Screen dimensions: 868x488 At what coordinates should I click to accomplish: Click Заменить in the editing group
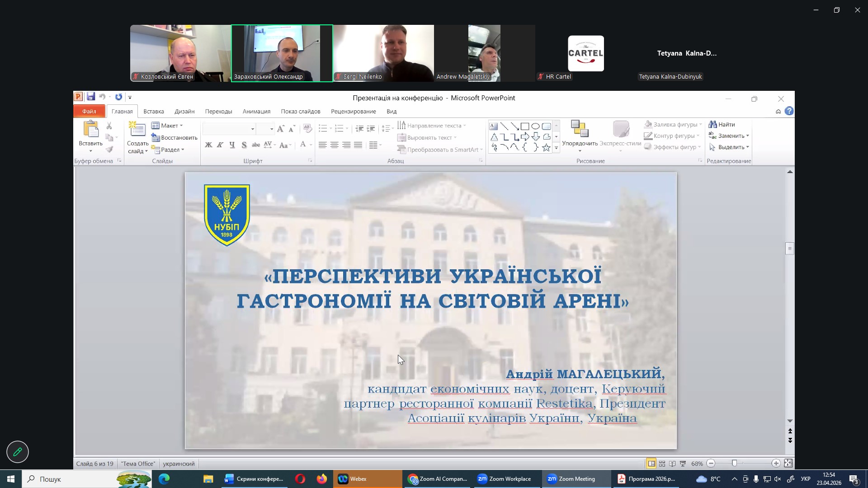click(x=730, y=136)
